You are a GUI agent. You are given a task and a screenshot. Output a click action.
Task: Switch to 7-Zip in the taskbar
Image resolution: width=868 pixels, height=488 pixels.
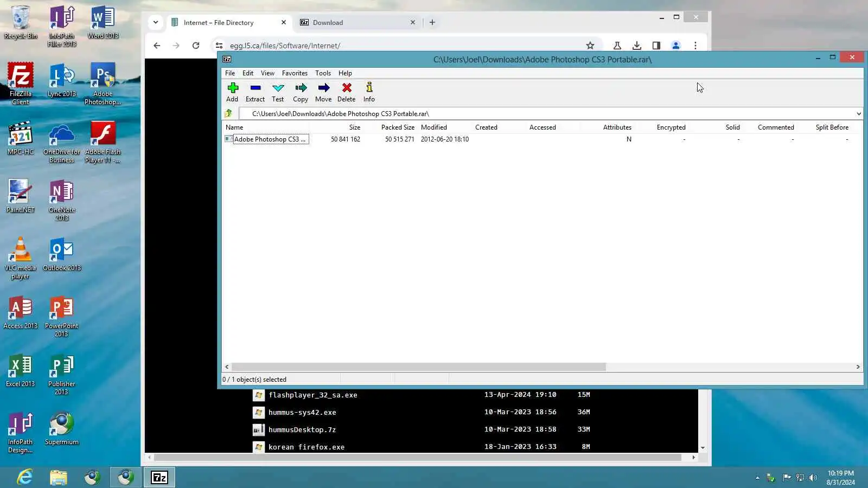tap(159, 477)
